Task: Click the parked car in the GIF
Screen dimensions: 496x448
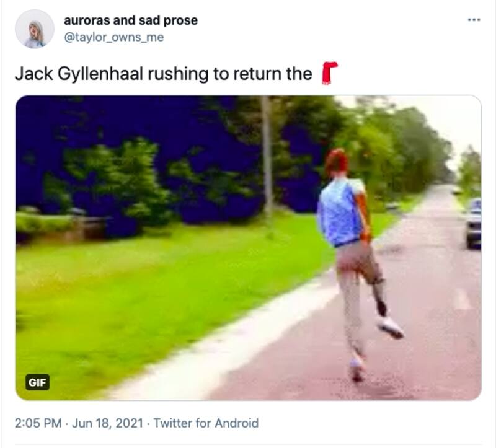Action: pyautogui.click(x=474, y=223)
